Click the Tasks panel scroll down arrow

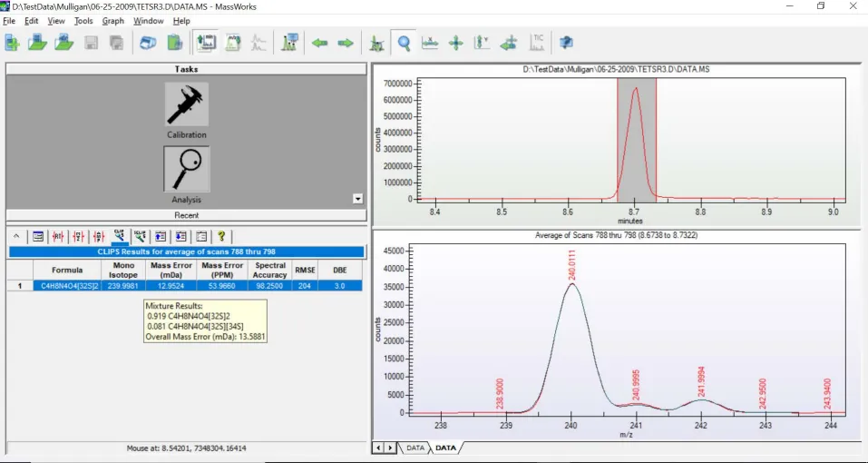coord(357,198)
